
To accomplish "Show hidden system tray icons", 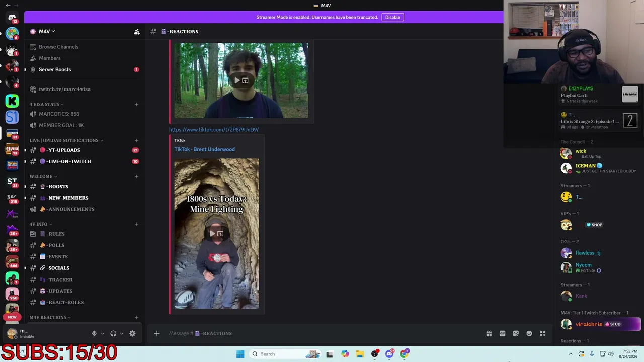I will pos(570,354).
